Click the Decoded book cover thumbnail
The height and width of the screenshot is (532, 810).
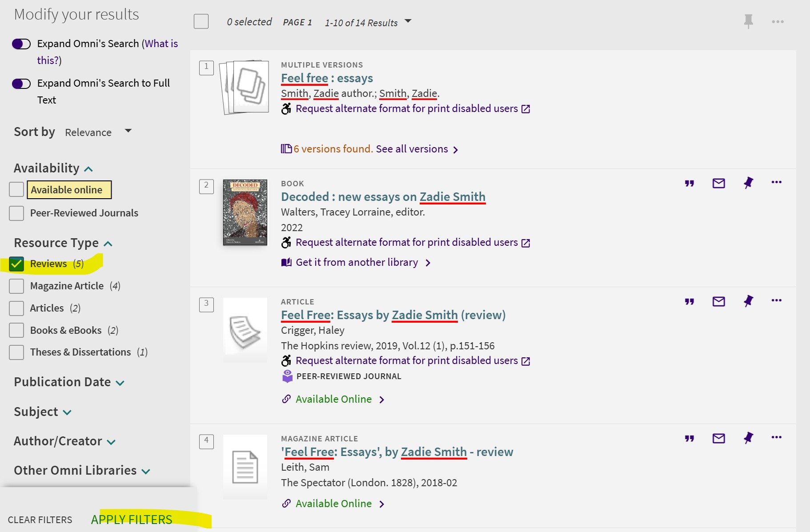(245, 212)
